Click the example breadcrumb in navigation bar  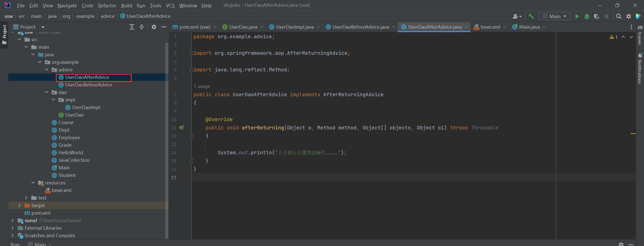[85, 16]
